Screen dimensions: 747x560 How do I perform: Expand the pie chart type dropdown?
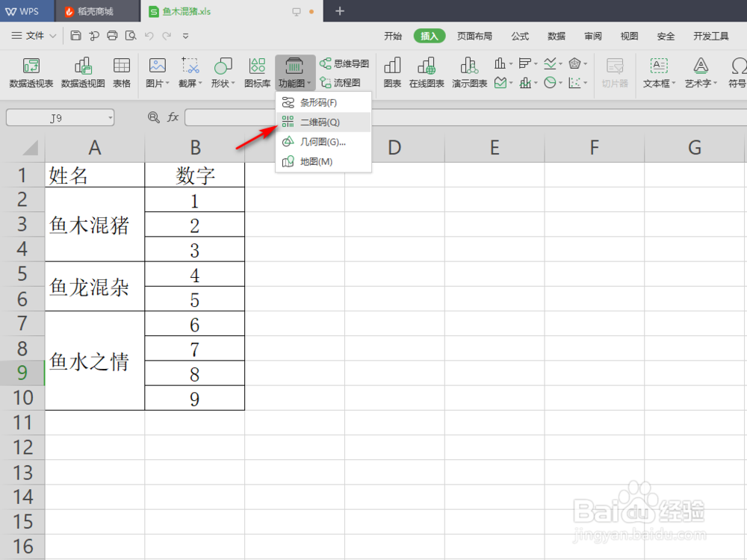tap(561, 83)
